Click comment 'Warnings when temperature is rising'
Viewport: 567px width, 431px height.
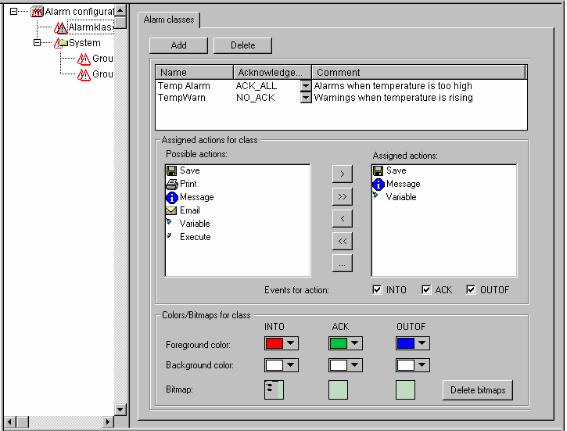click(x=393, y=98)
